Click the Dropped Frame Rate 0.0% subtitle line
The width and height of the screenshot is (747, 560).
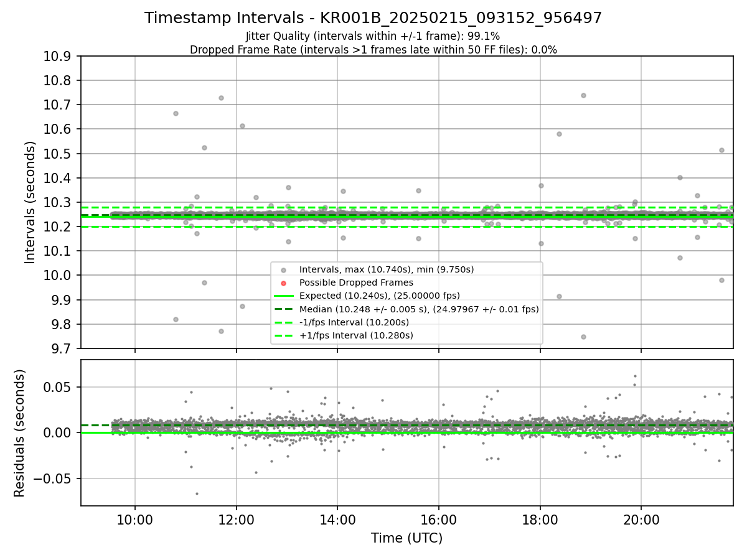[374, 49]
